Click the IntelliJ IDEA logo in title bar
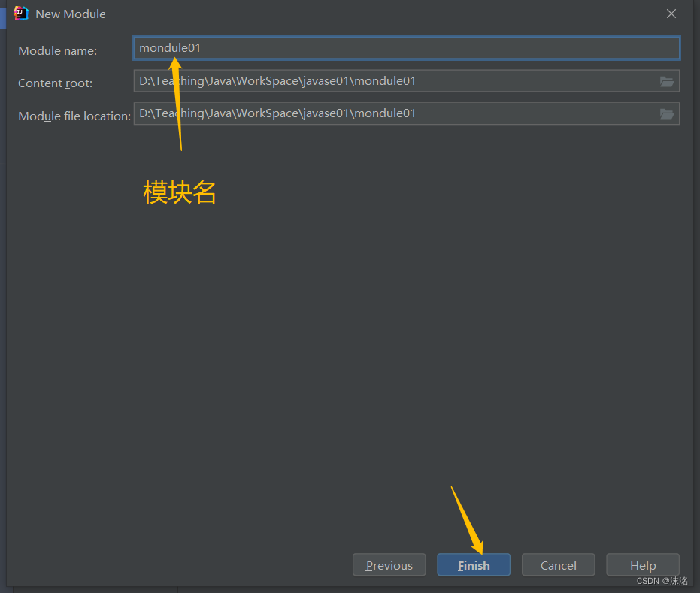700x593 pixels. point(20,13)
